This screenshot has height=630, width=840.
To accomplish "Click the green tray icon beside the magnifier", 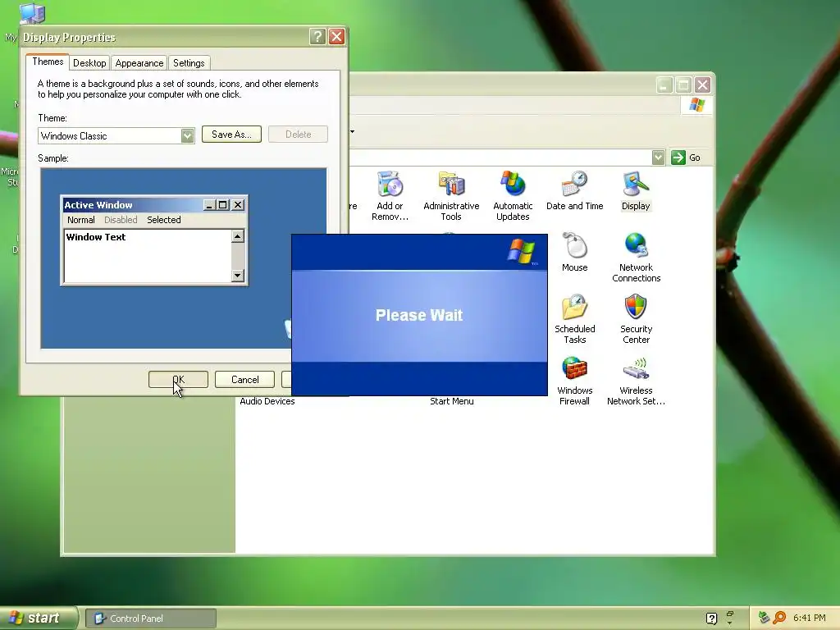I will pos(764,618).
